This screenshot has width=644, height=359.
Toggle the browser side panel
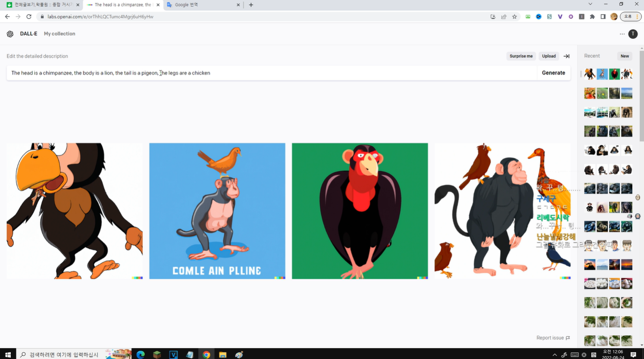coord(603,16)
